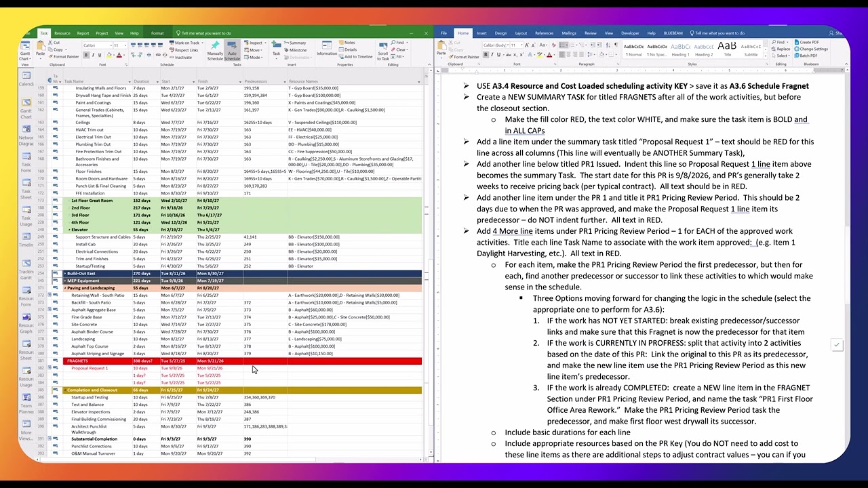
Task: Open the Move task dropdown
Action: (254, 49)
